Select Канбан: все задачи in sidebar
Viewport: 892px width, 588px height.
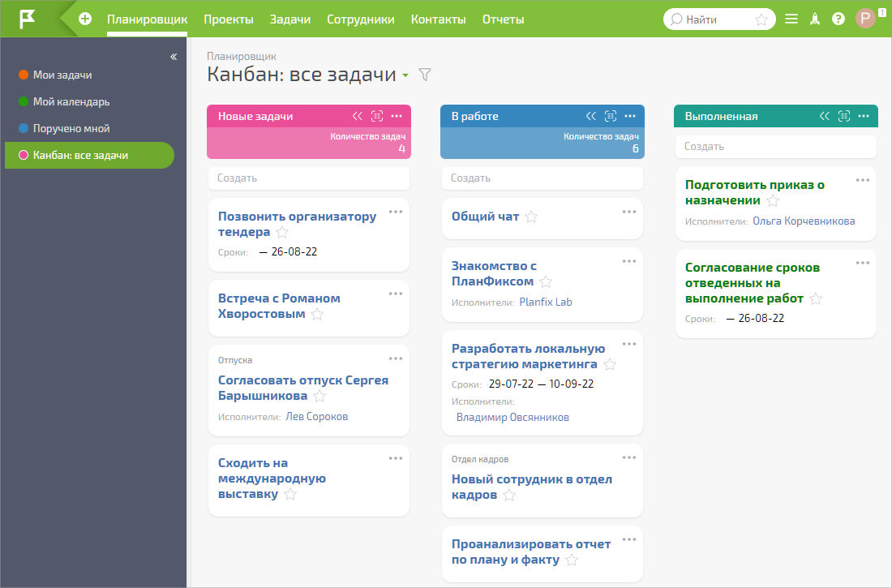(89, 156)
